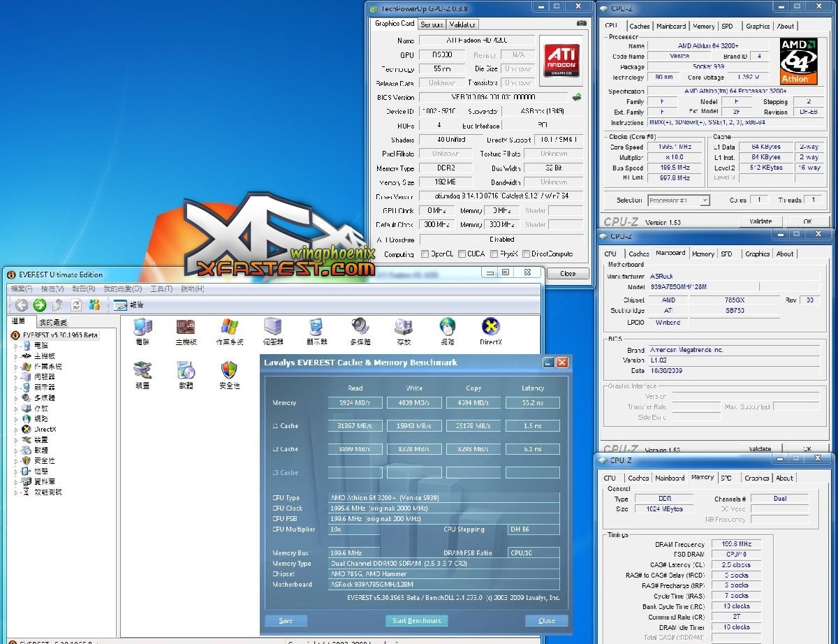Switch to the Validation tab in GPU-Z

(x=462, y=24)
